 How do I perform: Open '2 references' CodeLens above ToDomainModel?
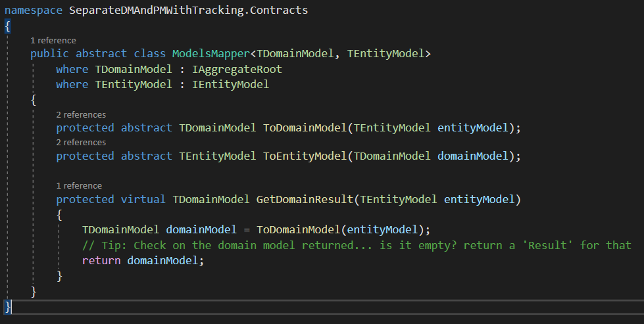(81, 115)
